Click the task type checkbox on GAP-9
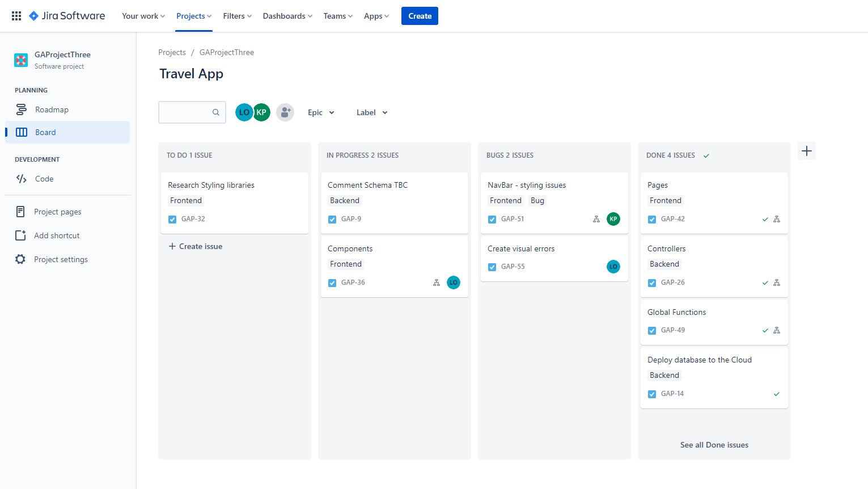 [x=332, y=218]
